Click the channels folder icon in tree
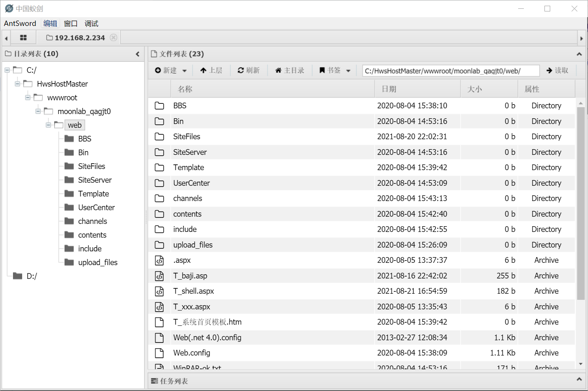This screenshot has height=391, width=588. pos(69,221)
